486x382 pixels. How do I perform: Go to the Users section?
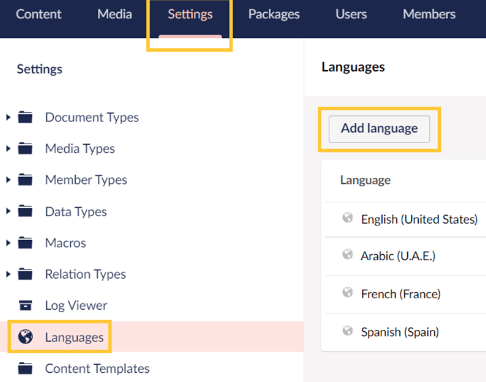pos(351,14)
